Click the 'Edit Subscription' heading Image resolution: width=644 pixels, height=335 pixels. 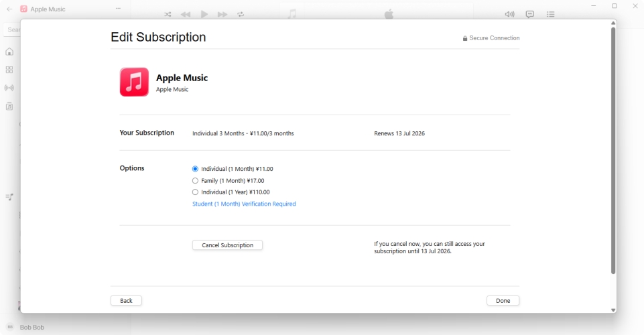coord(158,38)
